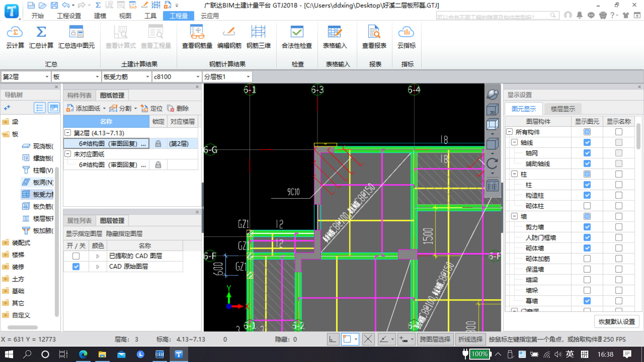644x362 pixels.
Task: Open the 云指标 cloud indicators
Action: [x=407, y=37]
